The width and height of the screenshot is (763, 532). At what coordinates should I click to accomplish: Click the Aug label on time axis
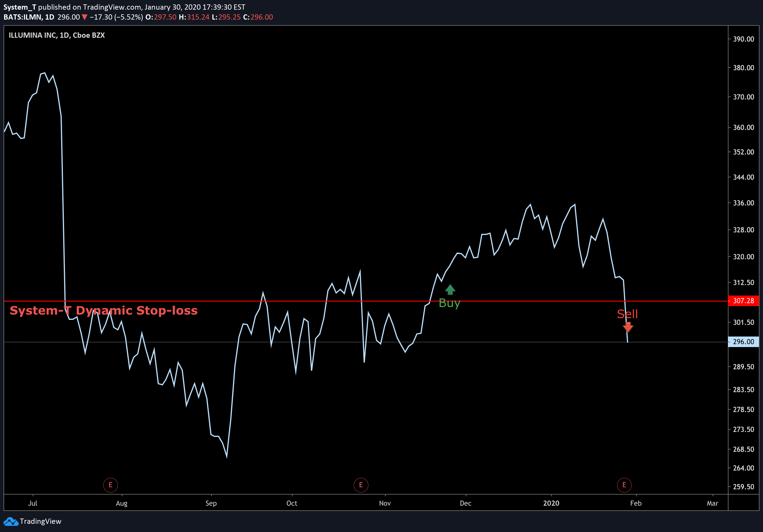click(x=122, y=503)
